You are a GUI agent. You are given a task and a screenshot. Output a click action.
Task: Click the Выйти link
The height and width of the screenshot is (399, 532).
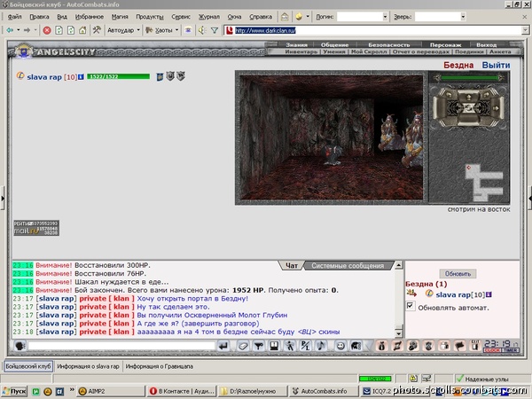[x=496, y=65]
